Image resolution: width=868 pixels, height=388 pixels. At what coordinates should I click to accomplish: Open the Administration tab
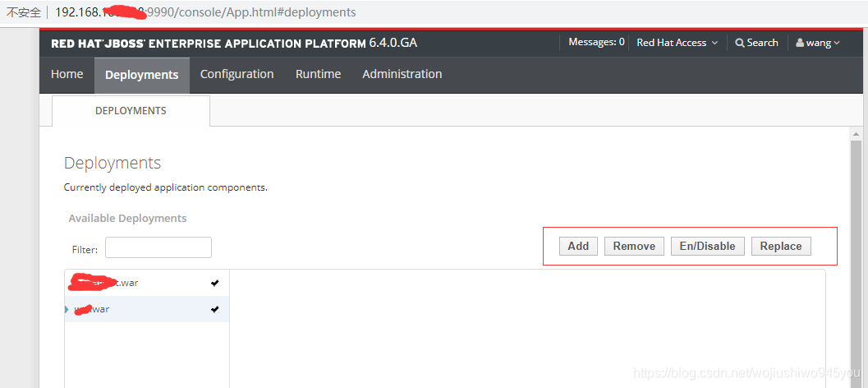tap(402, 74)
